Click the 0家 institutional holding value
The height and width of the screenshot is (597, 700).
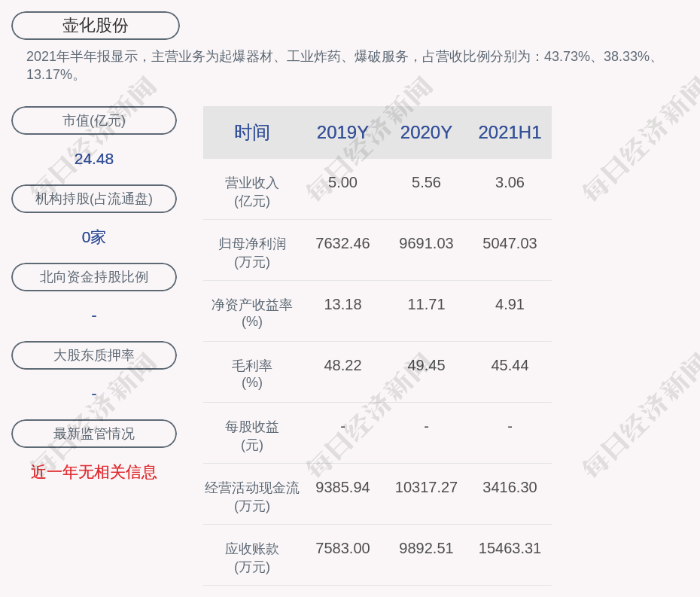click(x=94, y=237)
